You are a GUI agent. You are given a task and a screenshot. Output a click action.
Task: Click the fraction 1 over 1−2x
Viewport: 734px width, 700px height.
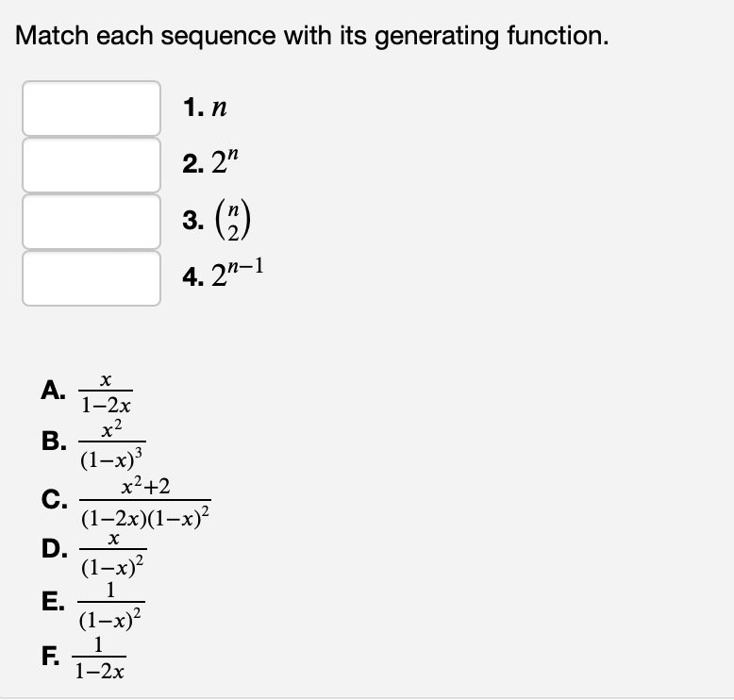coord(99,658)
